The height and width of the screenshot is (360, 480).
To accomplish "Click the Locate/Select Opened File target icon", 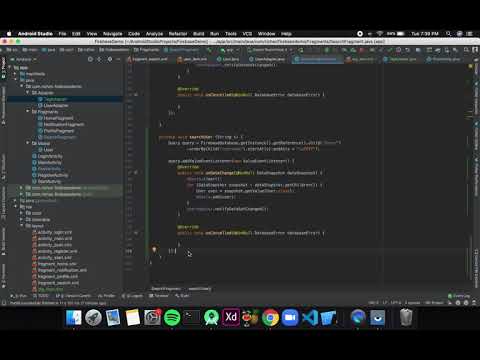I will tap(90, 59).
